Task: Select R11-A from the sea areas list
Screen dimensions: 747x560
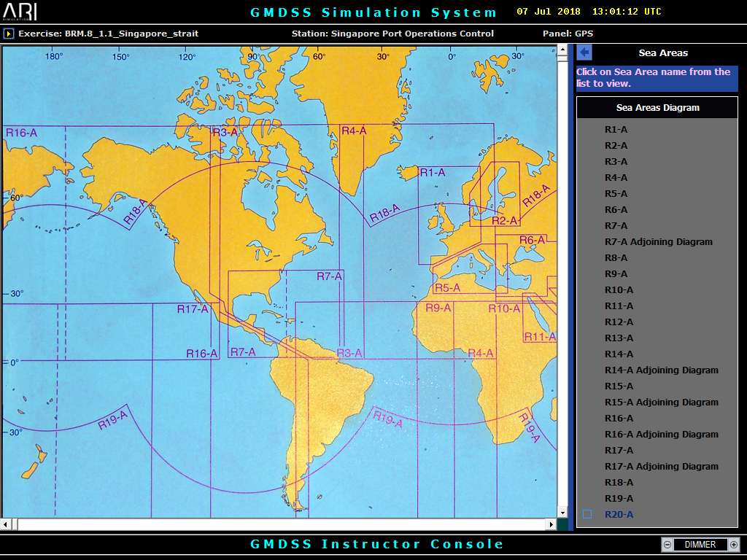Action: [619, 306]
